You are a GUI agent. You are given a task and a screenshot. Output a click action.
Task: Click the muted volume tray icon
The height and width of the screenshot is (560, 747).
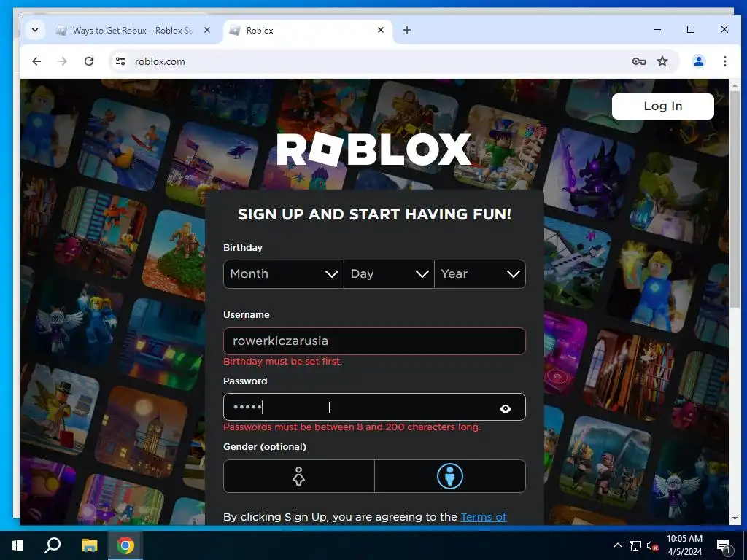coord(652,545)
